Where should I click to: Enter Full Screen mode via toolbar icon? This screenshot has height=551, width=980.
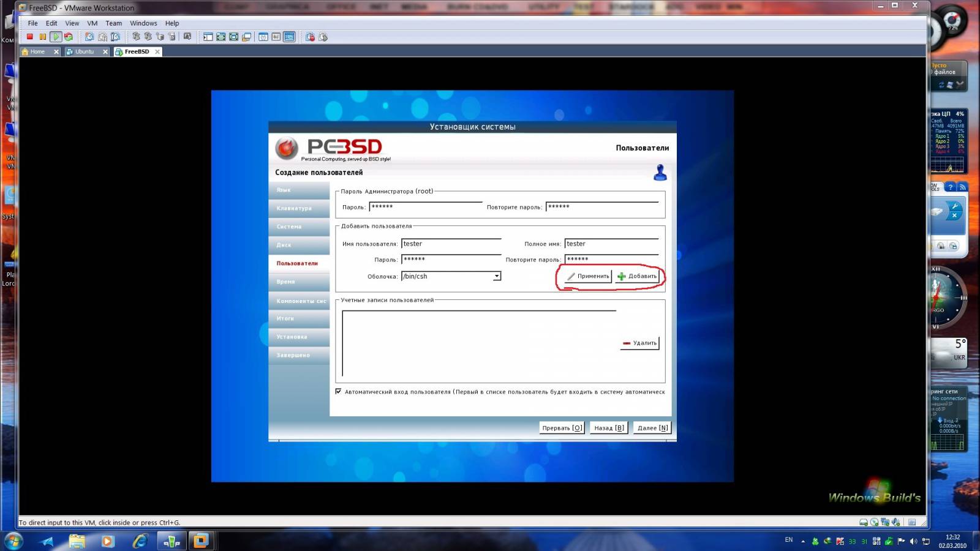click(x=234, y=37)
